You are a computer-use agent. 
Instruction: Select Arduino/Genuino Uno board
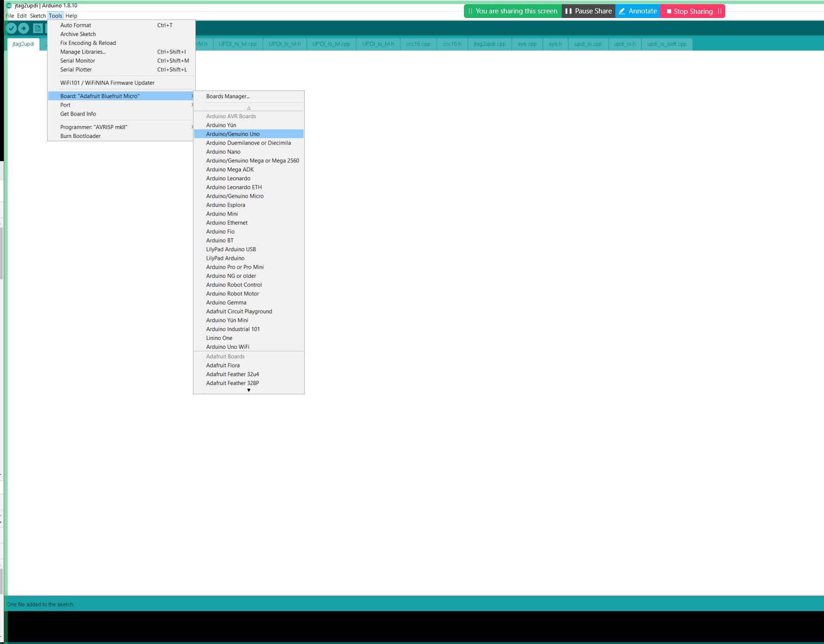[x=249, y=134]
